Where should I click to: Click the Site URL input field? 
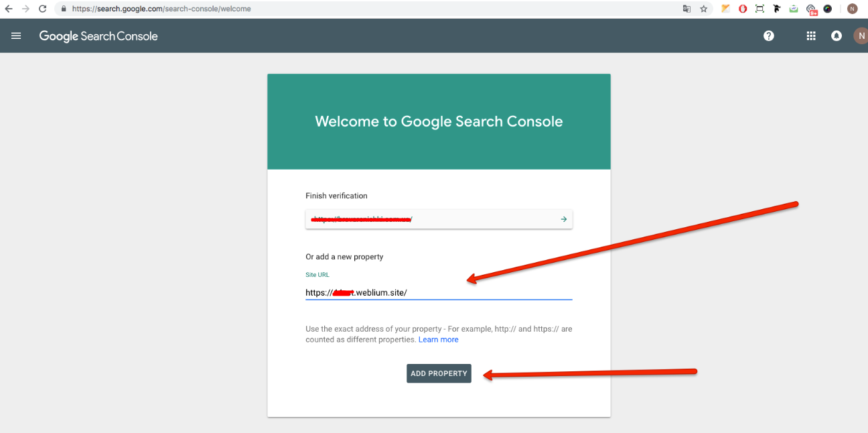(439, 292)
